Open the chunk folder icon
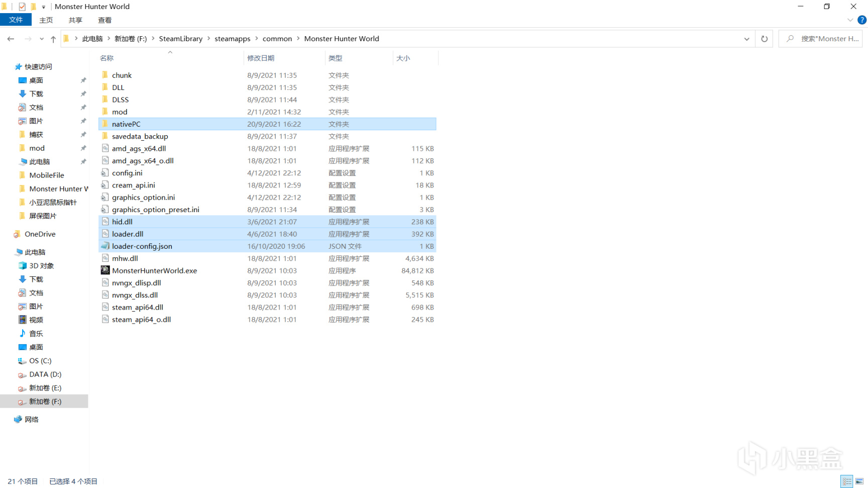This screenshot has height=488, width=868. click(105, 75)
